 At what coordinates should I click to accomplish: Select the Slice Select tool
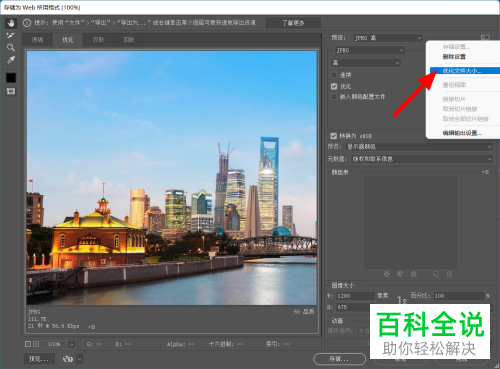click(x=11, y=35)
